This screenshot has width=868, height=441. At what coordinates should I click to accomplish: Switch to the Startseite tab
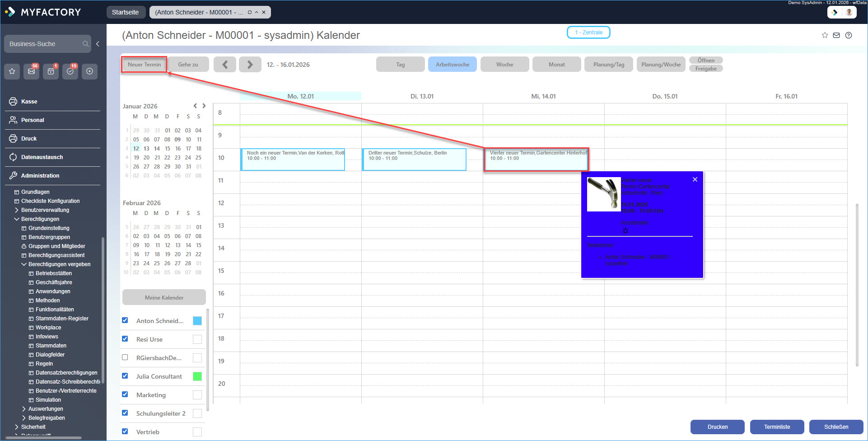pyautogui.click(x=126, y=12)
